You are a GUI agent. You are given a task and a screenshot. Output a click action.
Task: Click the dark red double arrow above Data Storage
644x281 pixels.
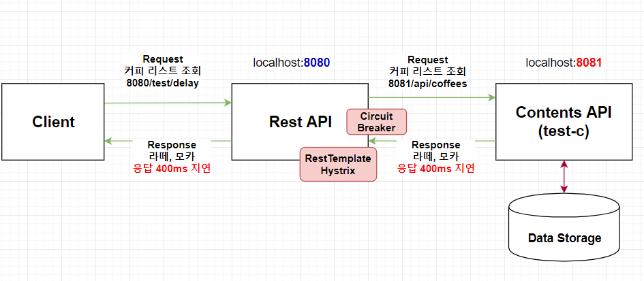tap(564, 177)
